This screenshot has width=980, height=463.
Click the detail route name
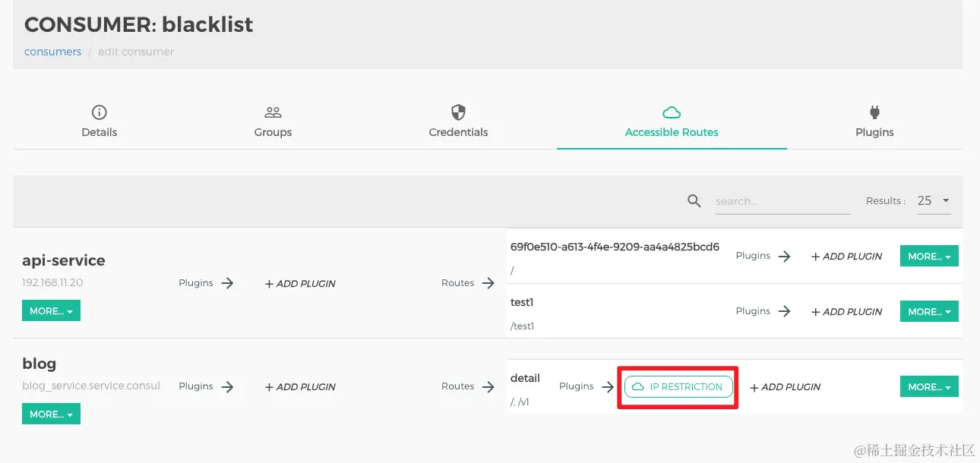point(525,378)
